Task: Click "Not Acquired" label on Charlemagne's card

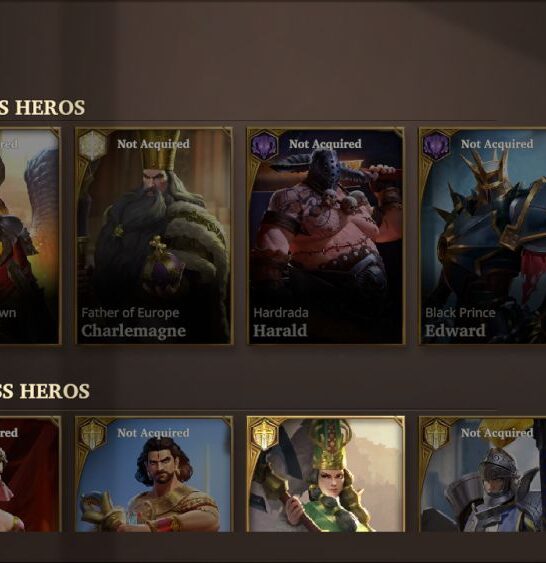Action: [153, 144]
